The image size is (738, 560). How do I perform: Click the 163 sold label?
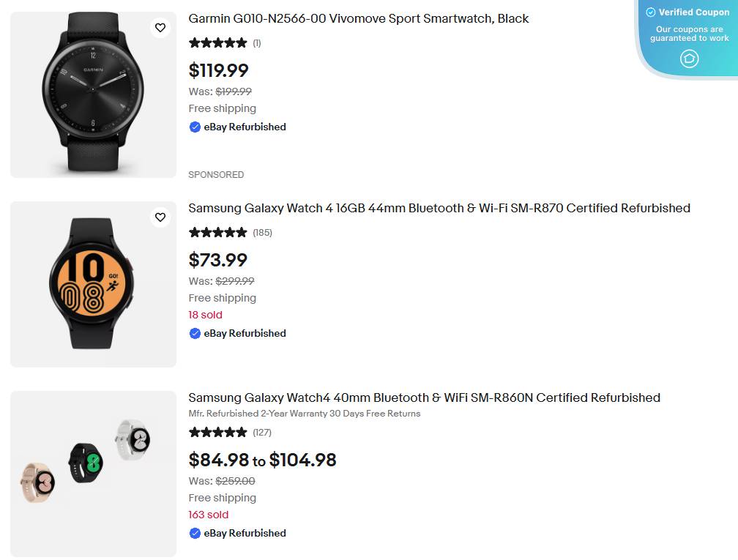[209, 515]
